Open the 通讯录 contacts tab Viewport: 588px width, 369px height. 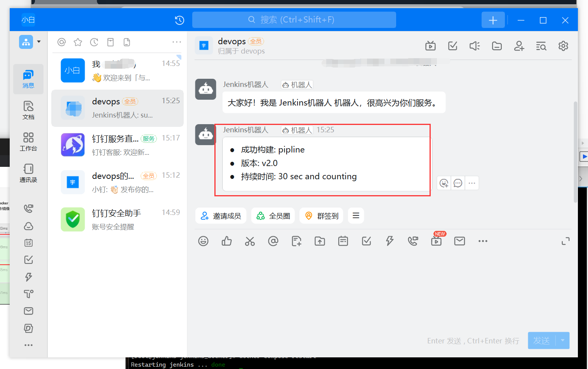coord(28,173)
